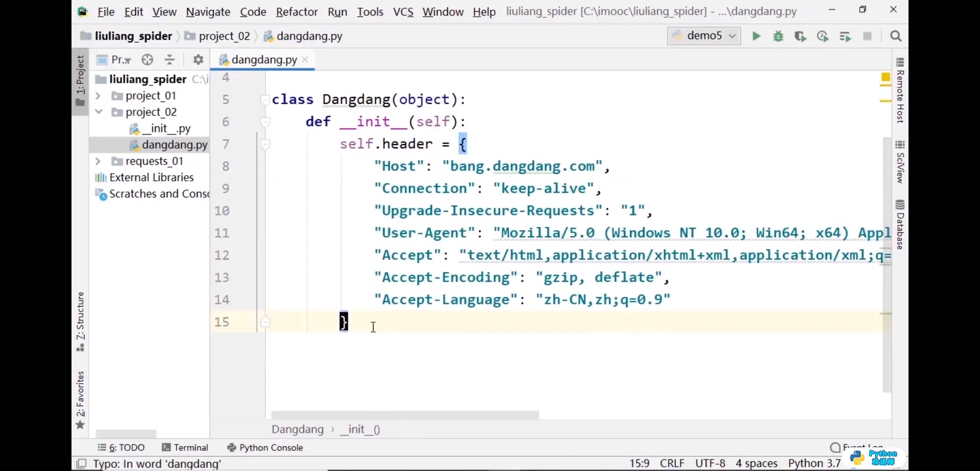This screenshot has height=471, width=980.
Task: Run the demo5 configuration
Action: coord(756,36)
